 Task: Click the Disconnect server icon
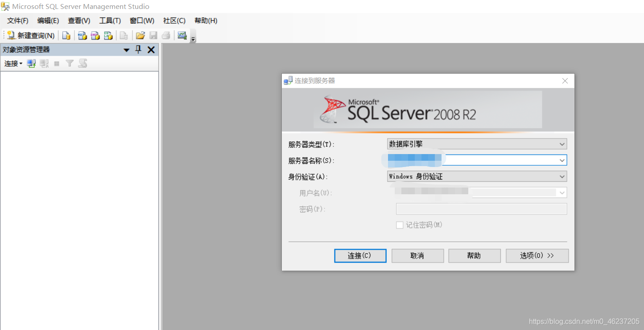(x=44, y=63)
